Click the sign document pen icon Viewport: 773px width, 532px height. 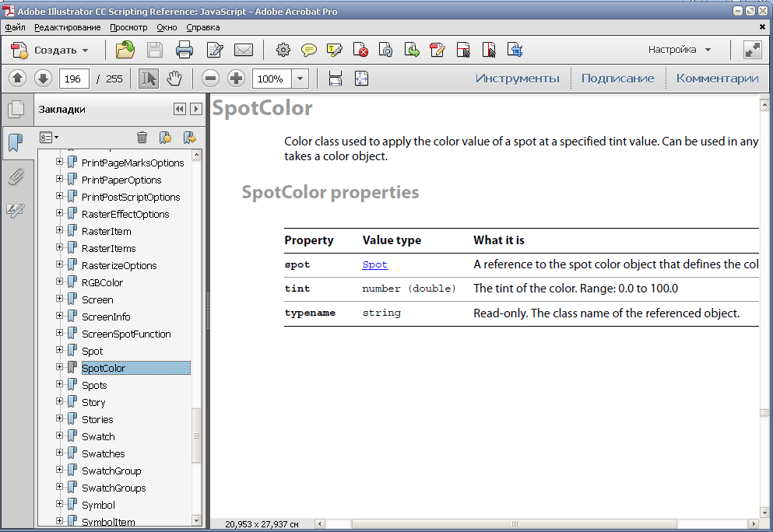(215, 50)
